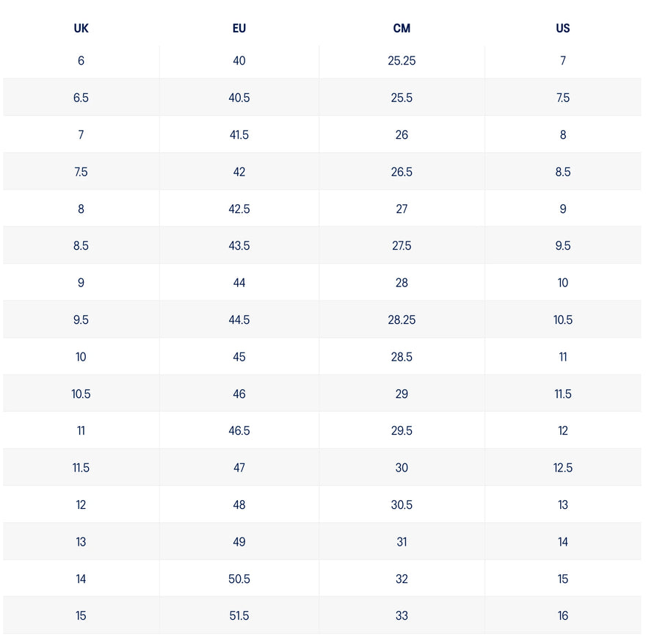The width and height of the screenshot is (646, 644).
Task: Click the EU column header
Action: [x=239, y=29]
